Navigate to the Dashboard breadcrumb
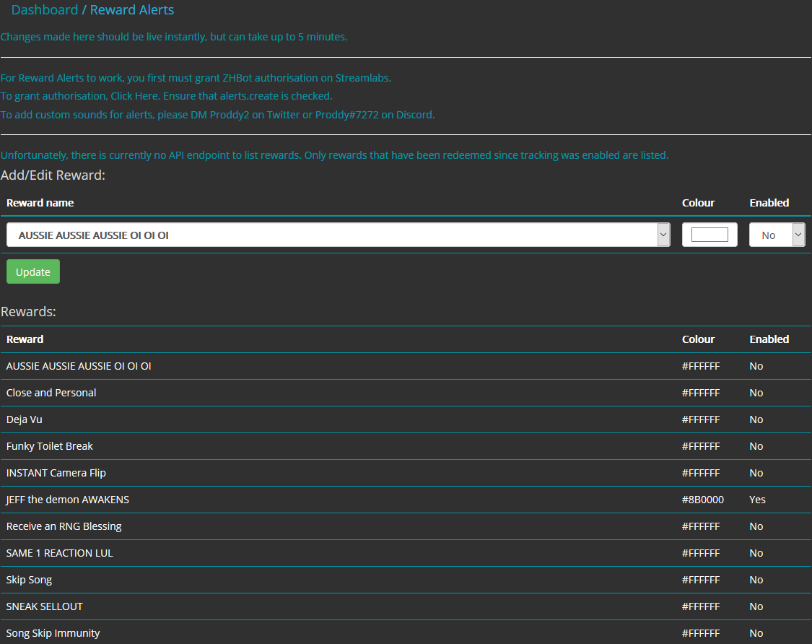Viewport: 812px width, 644px height. pyautogui.click(x=45, y=10)
